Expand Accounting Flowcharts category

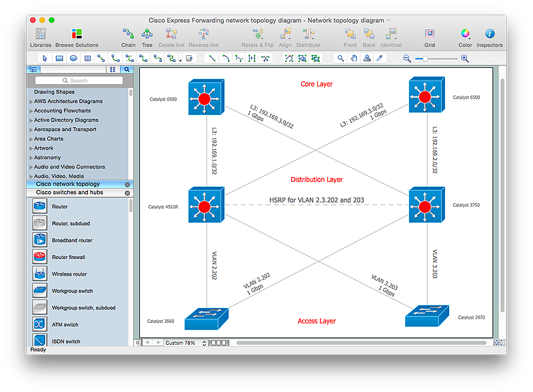[x=31, y=111]
